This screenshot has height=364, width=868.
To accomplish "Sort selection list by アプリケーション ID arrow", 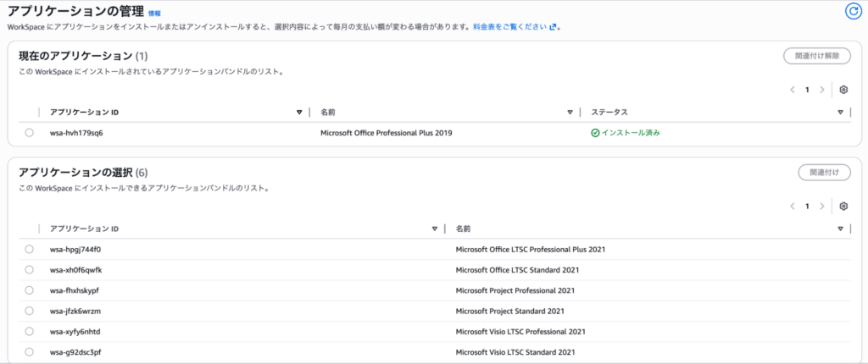I will point(435,229).
